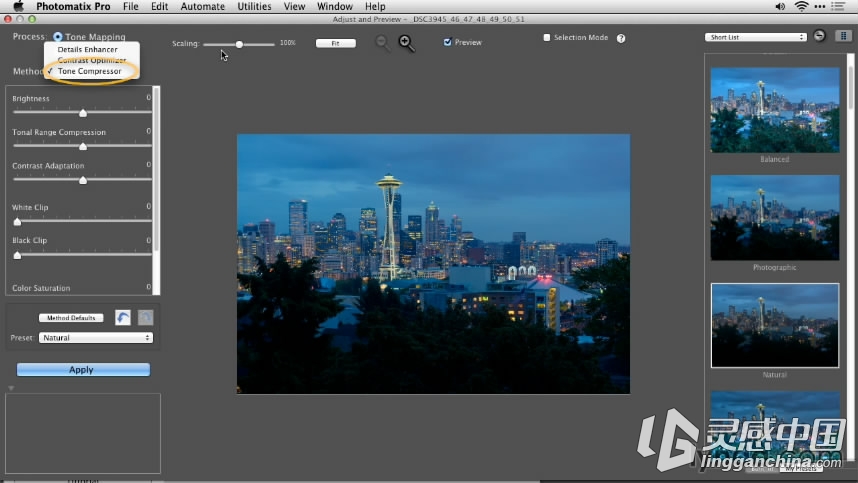
Task: Open the File menu
Action: (131, 7)
